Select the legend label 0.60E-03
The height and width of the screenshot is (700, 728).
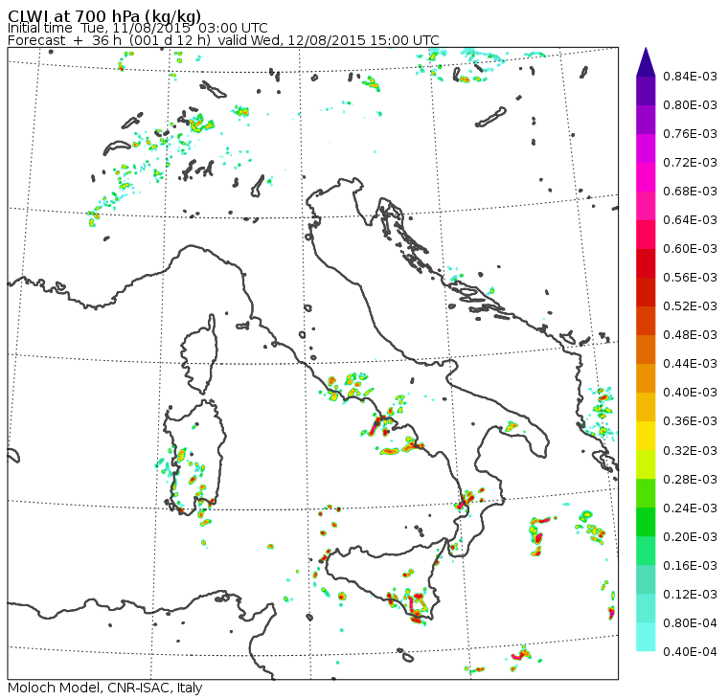tap(690, 249)
